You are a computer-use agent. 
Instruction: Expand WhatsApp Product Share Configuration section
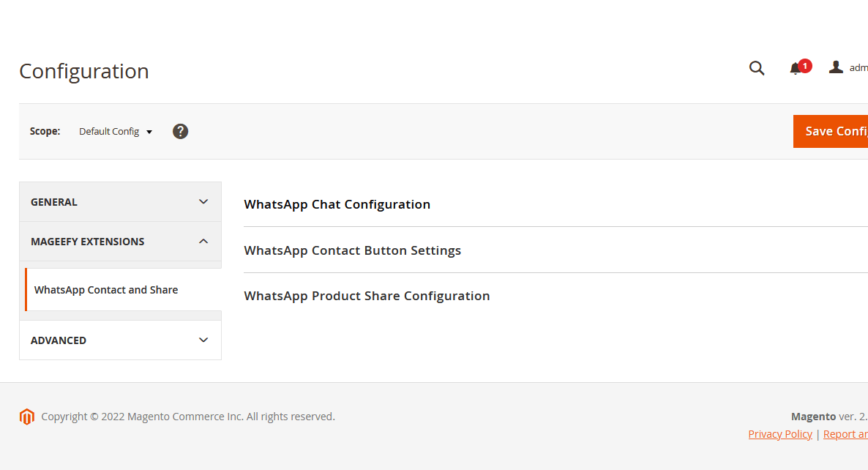367,296
